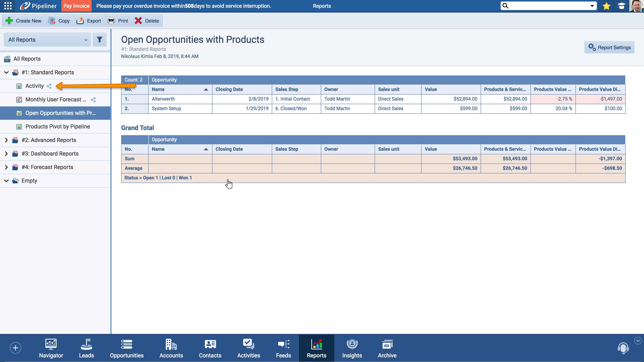Switch to the Insights tab
The image size is (644, 362).
pyautogui.click(x=352, y=348)
